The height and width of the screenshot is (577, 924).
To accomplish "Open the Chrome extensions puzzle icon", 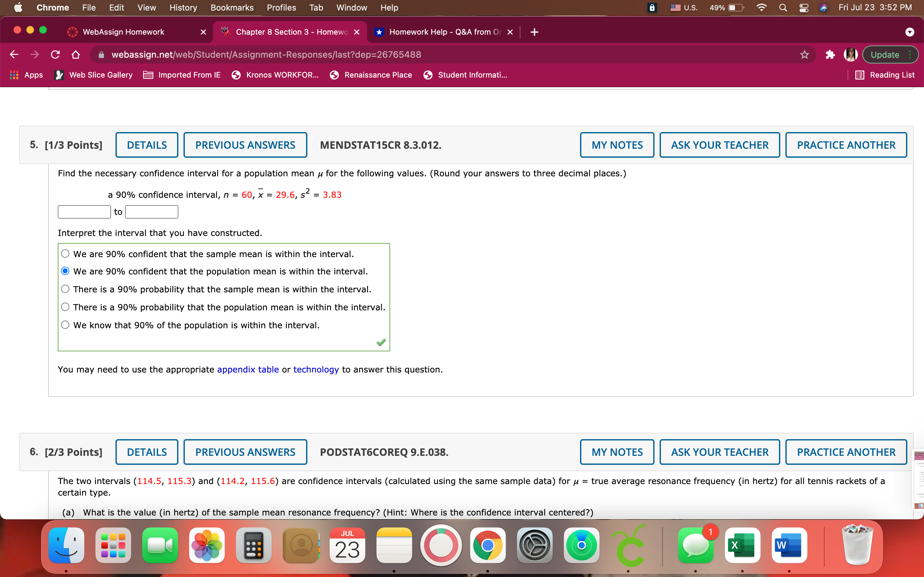I will click(830, 54).
